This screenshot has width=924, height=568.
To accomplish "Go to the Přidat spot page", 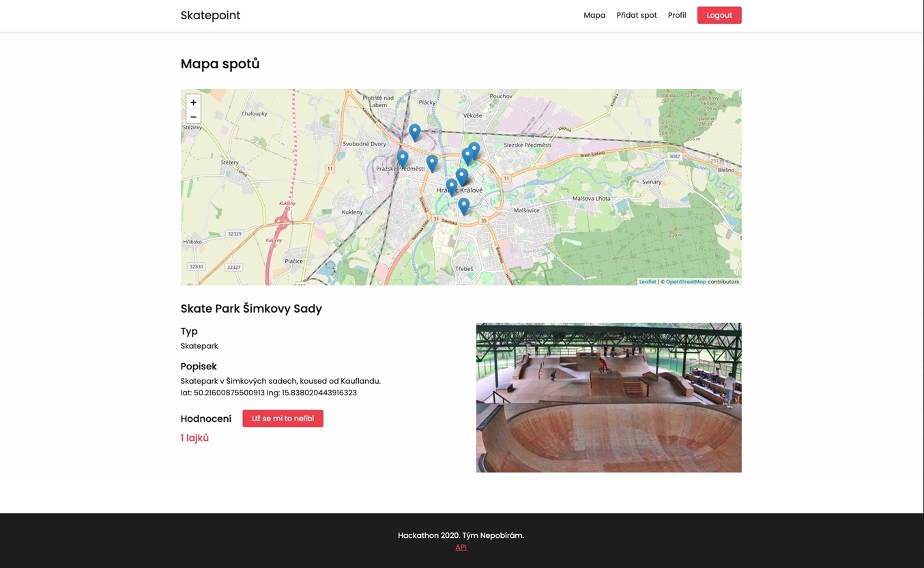I will (636, 15).
